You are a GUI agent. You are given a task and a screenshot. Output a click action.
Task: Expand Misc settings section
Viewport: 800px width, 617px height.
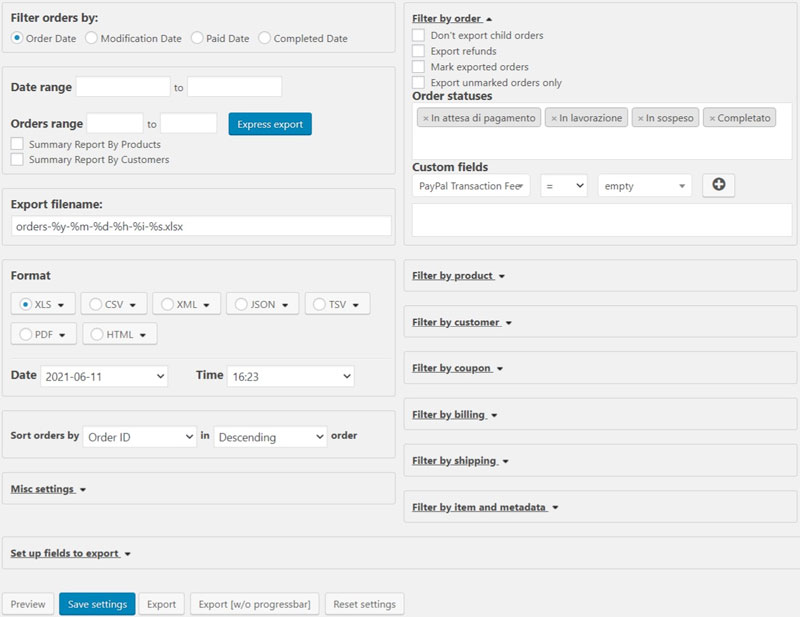48,489
